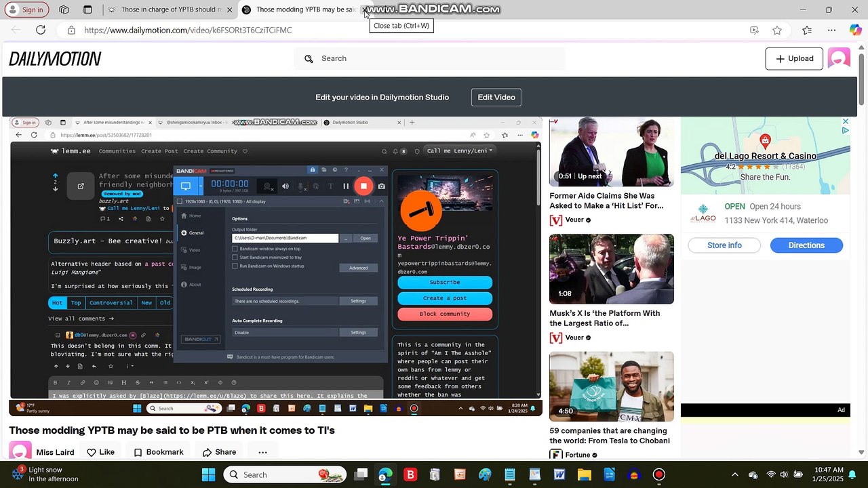Open '59 companies that are changing' title
The width and height of the screenshot is (868, 488).
[x=610, y=436]
